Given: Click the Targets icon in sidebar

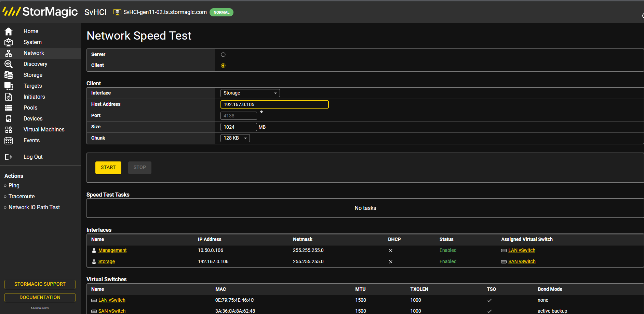Looking at the screenshot, I should click(x=9, y=86).
